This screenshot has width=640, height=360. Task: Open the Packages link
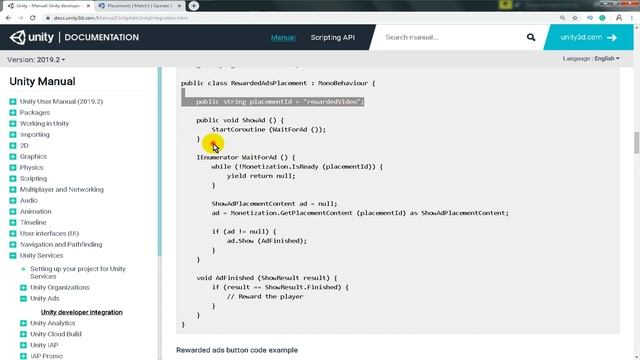[35, 113]
